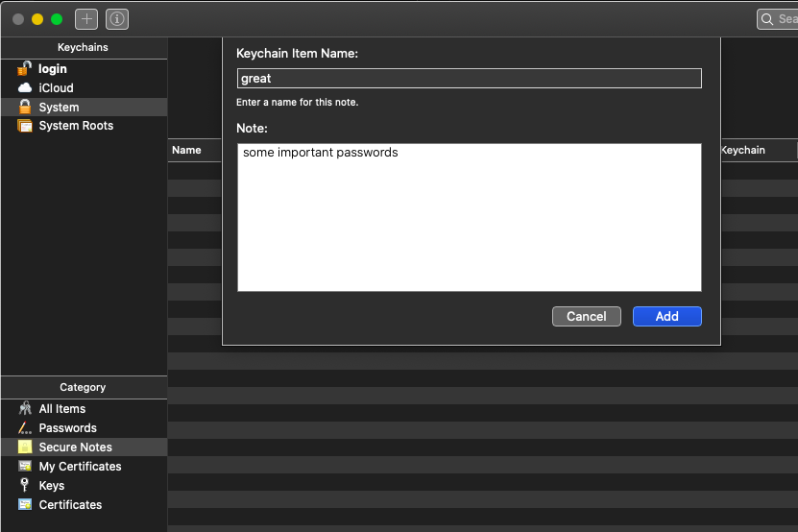This screenshot has height=532, width=798.
Task: Select the iCloud keychain
Action: click(84, 87)
